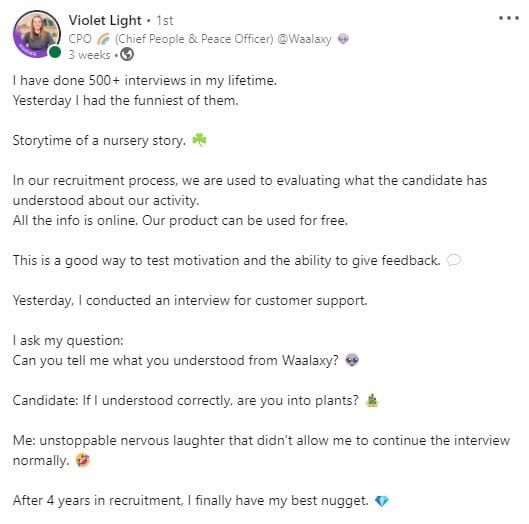Click the globe visibility icon
This screenshot has height=524, width=529.
pos(127,54)
